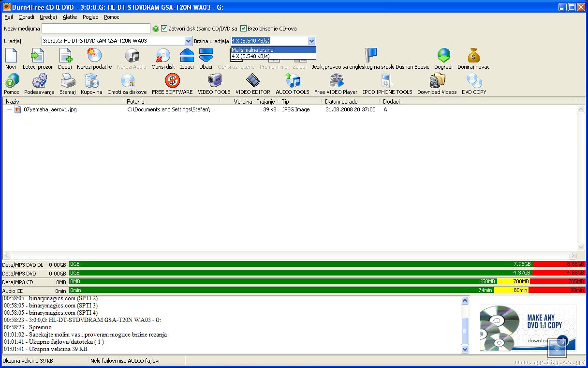The height and width of the screenshot is (368, 588).
Task: Open Podesavanja settings gear icon
Action: click(39, 80)
